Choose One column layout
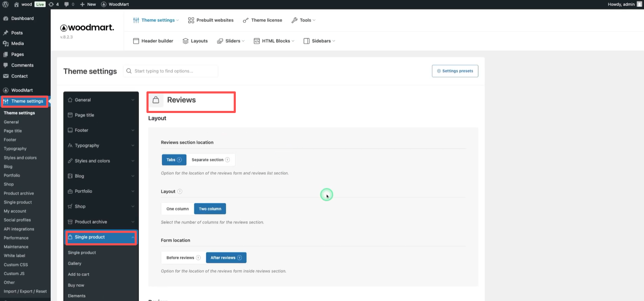The width and height of the screenshot is (644, 301). click(x=177, y=209)
